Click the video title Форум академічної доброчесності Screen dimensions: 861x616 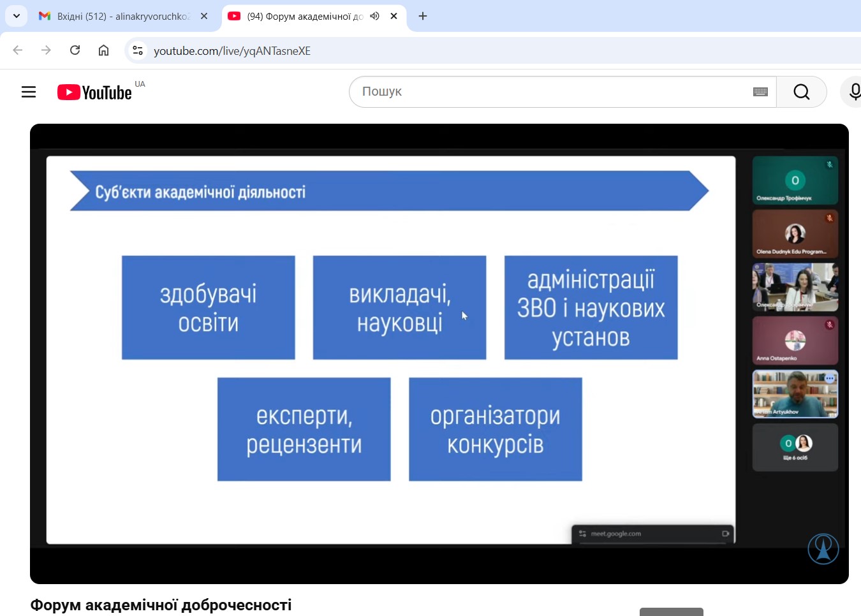pos(161,605)
